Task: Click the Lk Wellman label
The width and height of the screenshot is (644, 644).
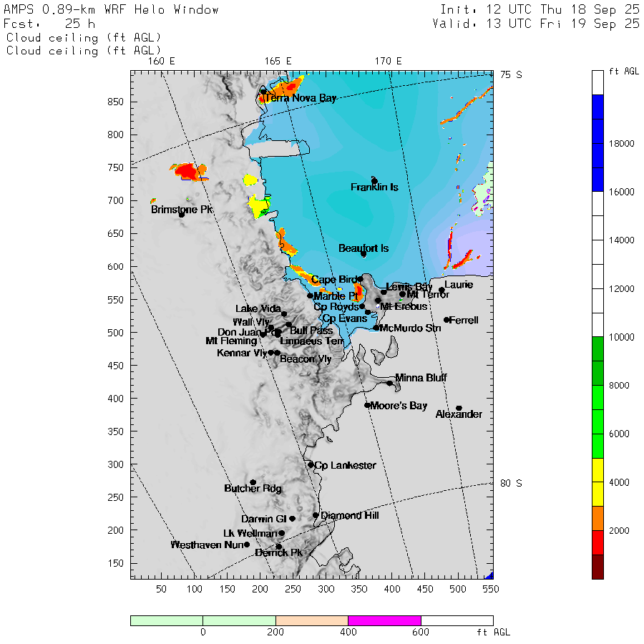Action: click(250, 534)
